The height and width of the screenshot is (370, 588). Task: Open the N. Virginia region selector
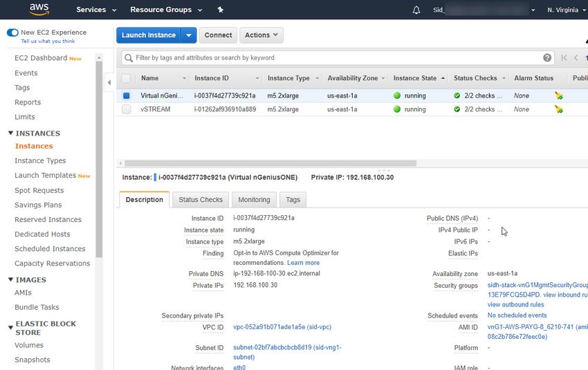coord(567,10)
